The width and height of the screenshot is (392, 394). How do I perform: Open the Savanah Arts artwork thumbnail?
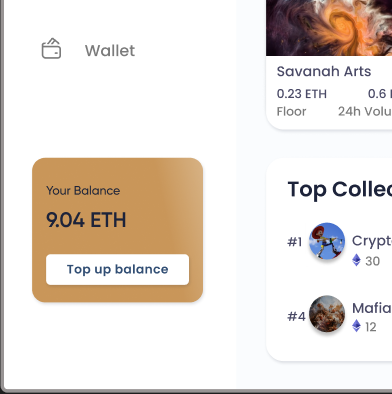click(x=329, y=28)
